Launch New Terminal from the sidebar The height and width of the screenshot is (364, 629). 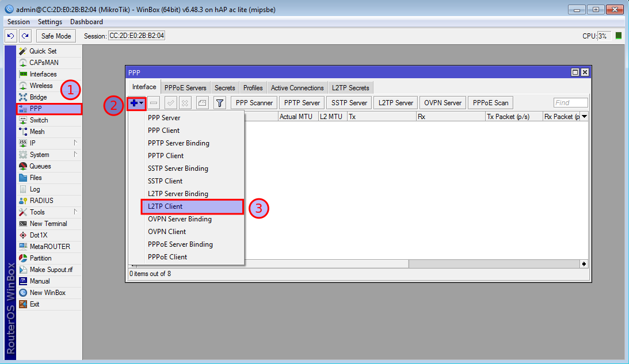click(49, 224)
